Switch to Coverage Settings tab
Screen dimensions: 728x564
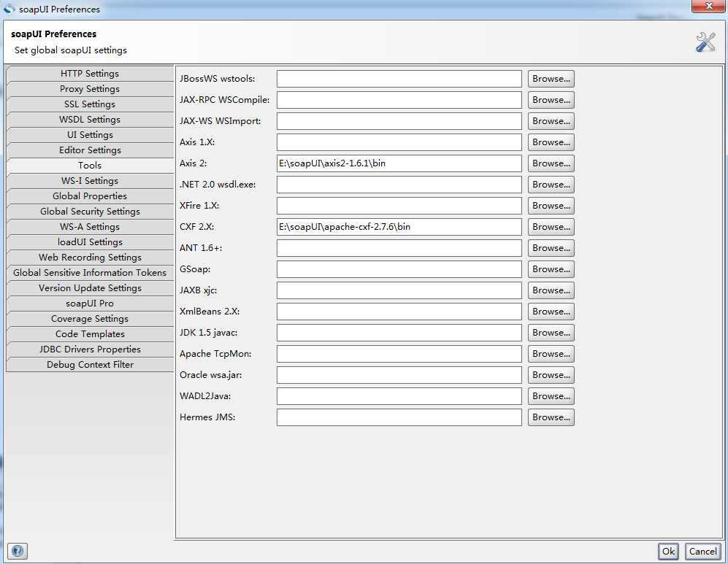tap(90, 318)
